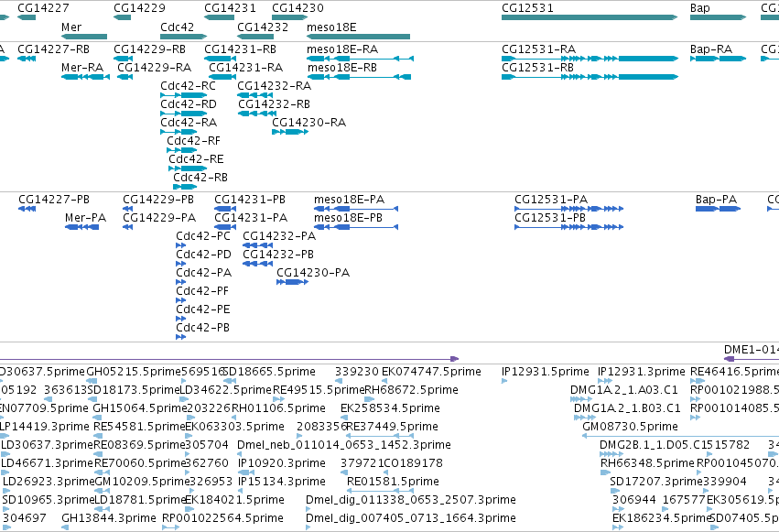Select the Cdc42-PF protein label
This screenshot has height=532, width=779.
202,291
